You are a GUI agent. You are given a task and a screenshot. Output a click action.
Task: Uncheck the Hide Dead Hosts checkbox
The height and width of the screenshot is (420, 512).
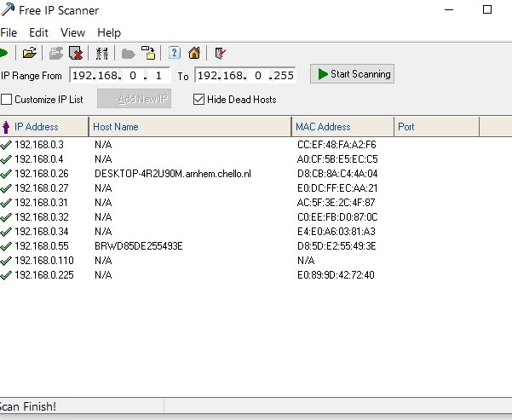coord(198,100)
